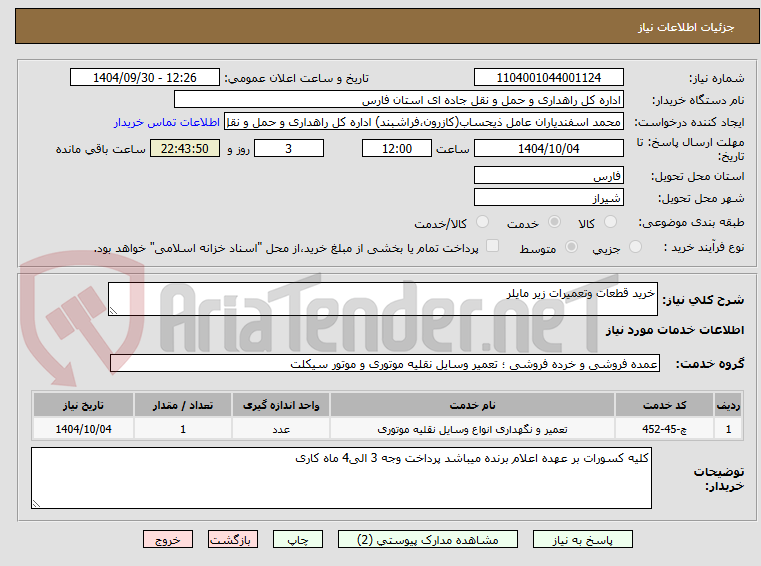Click the deadline date 1404/10/04 field
Viewport: 761px width, 566px height.
pos(549,149)
